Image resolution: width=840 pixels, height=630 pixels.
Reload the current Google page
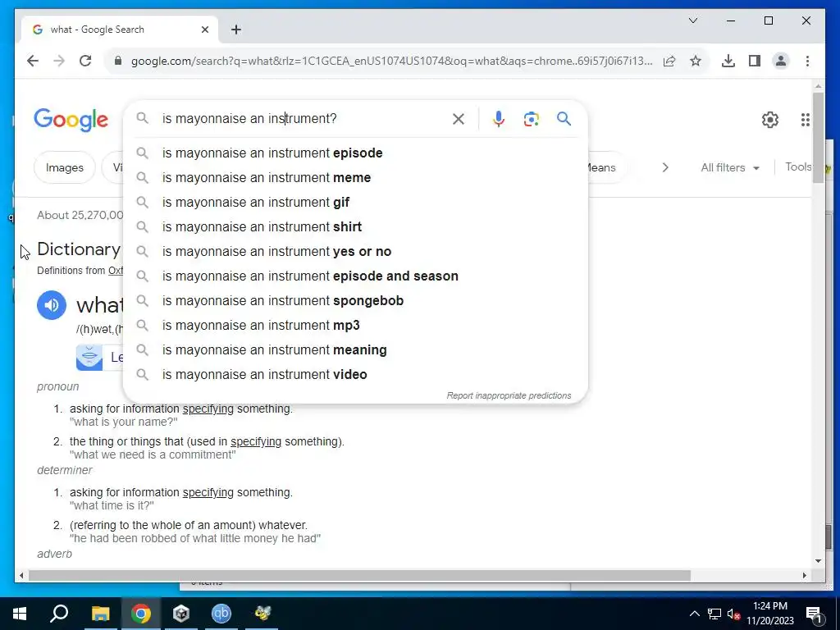click(85, 61)
